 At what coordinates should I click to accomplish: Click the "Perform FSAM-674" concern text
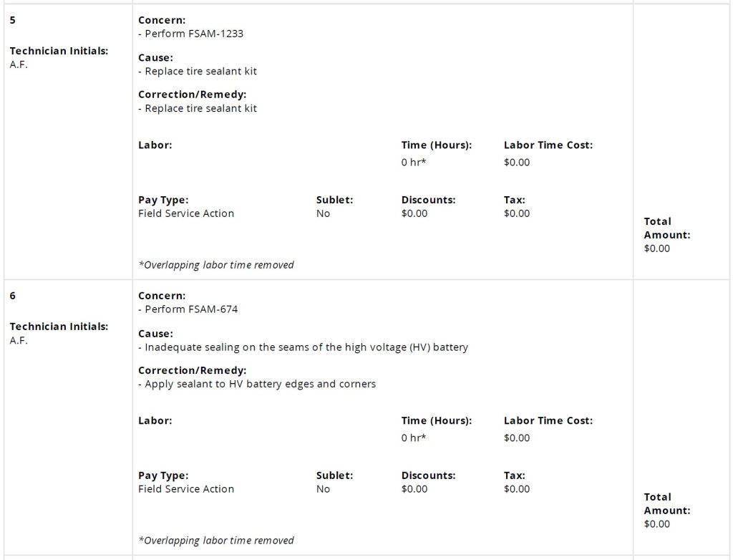[x=191, y=309]
